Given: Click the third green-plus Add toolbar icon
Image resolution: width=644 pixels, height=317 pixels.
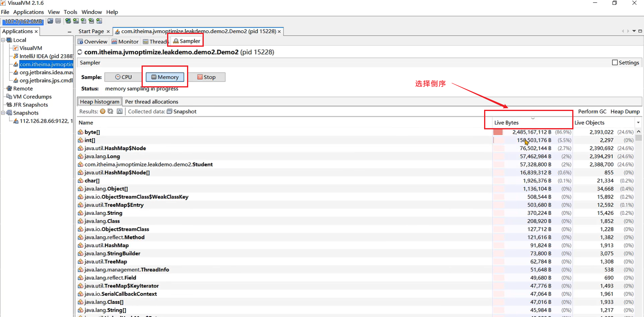Looking at the screenshot, I should 84,21.
